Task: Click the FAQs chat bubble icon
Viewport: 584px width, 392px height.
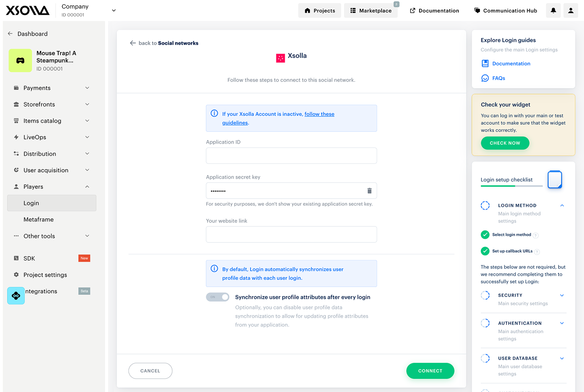Action: tap(485, 78)
